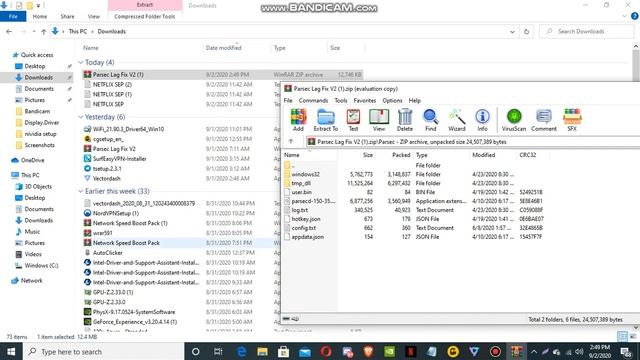This screenshot has height=360, width=640.
Task: Click the Extract To icon in WinRAR
Action: (x=326, y=120)
